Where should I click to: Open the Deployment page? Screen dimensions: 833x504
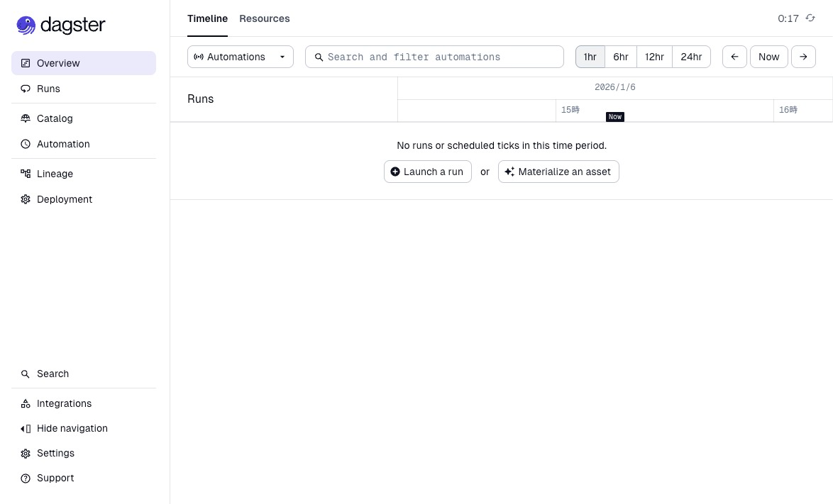[x=64, y=199]
